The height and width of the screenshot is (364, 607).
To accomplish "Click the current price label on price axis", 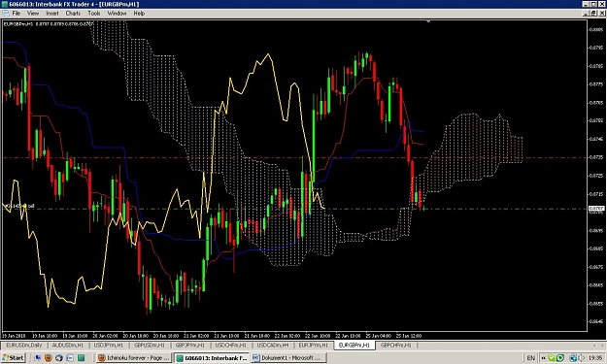I will click(596, 209).
